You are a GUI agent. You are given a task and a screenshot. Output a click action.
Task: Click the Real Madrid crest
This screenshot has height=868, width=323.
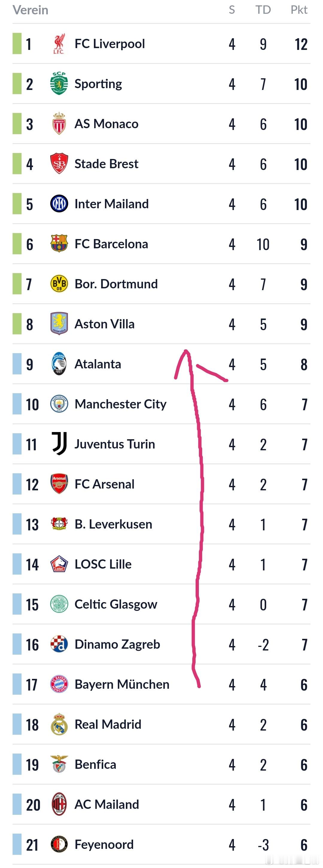pos(59,724)
